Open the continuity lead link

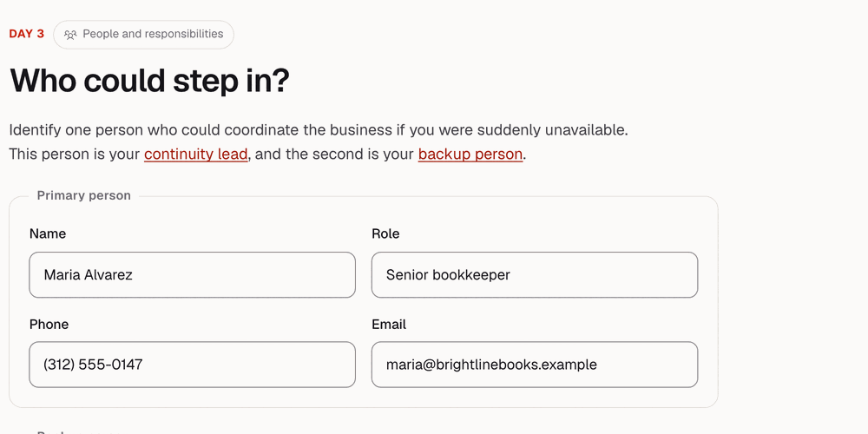click(x=195, y=154)
